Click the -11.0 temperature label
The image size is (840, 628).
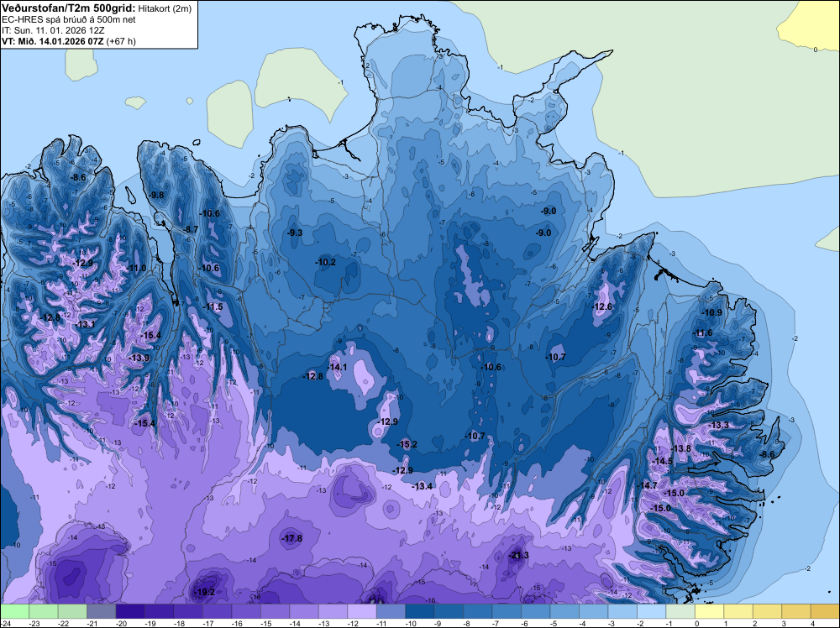coord(137,268)
